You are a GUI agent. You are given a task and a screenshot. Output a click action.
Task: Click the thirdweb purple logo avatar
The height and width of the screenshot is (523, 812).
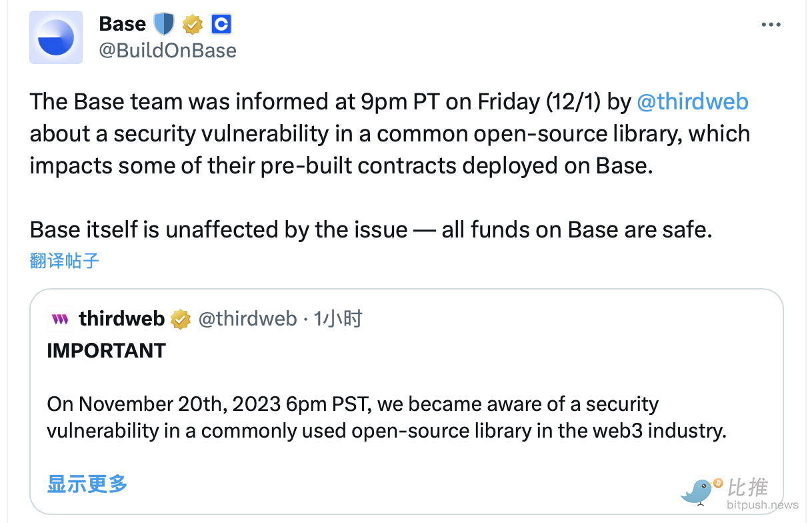click(x=60, y=319)
